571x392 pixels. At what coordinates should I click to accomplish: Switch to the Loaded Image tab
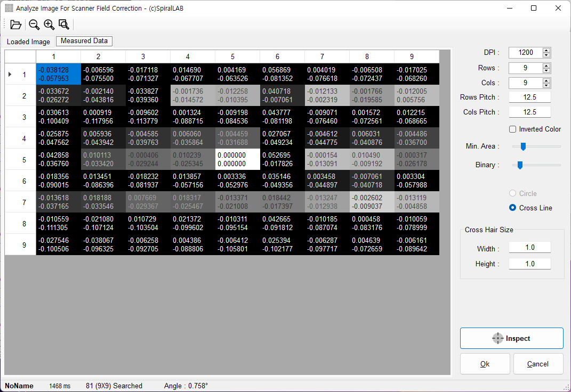[28, 42]
